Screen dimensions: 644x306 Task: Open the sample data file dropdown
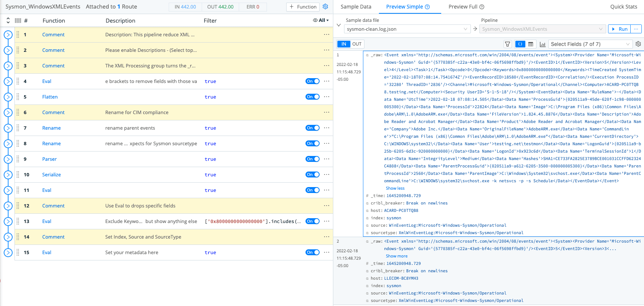[x=407, y=29]
